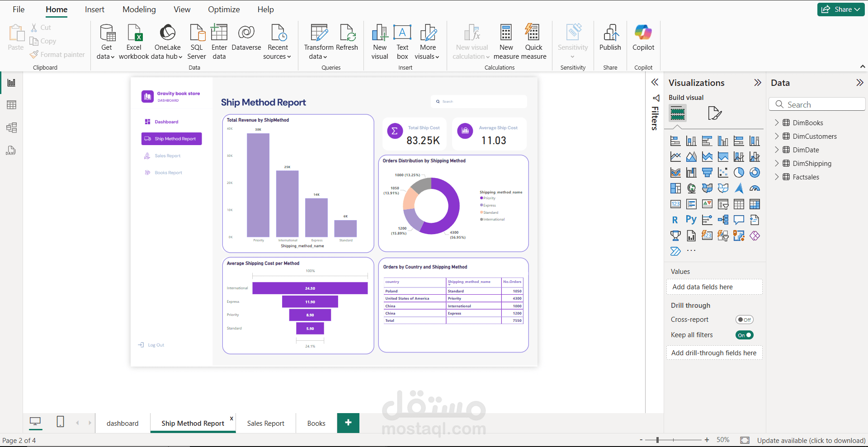The image size is (868, 447).
Task: Open the View ribbon tab
Action: tap(182, 9)
